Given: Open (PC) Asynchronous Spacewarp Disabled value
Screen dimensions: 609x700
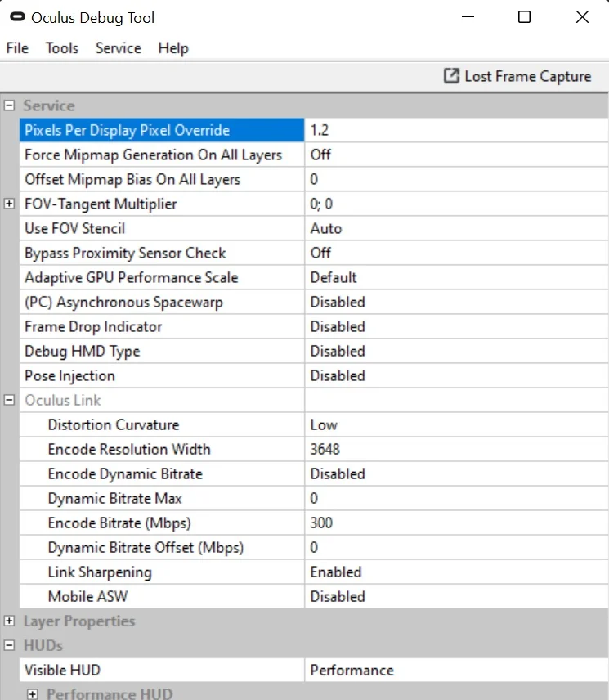Looking at the screenshot, I should coord(456,302).
